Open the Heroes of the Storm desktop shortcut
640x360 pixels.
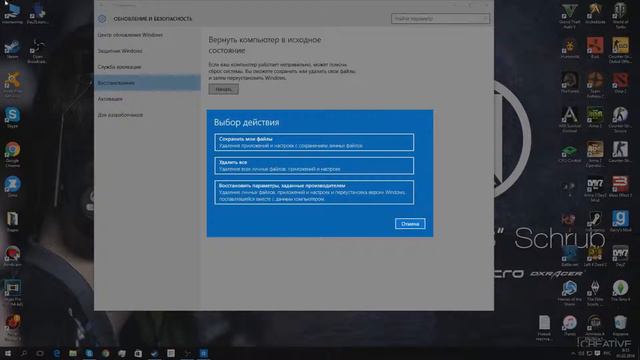click(x=569, y=293)
